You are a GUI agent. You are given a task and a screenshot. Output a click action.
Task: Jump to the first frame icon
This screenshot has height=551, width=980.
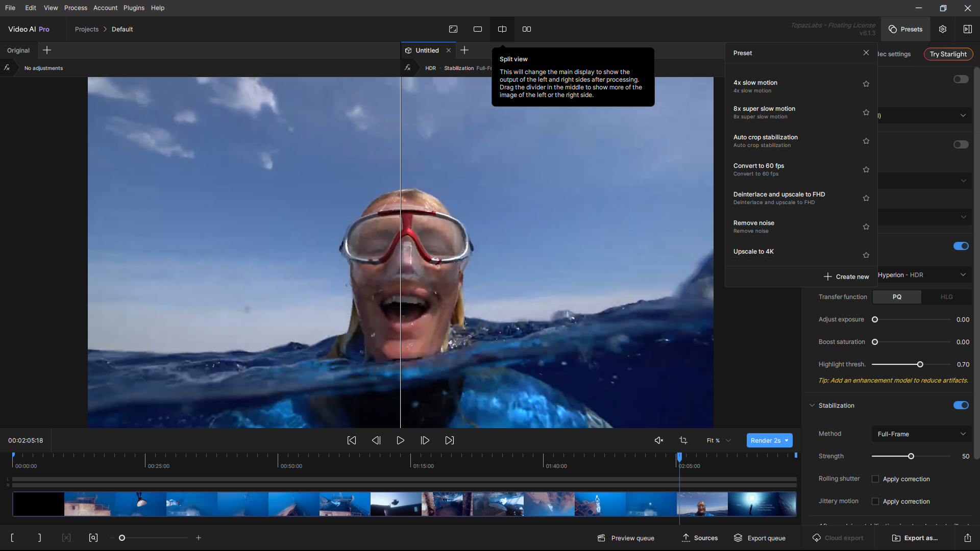click(x=352, y=440)
